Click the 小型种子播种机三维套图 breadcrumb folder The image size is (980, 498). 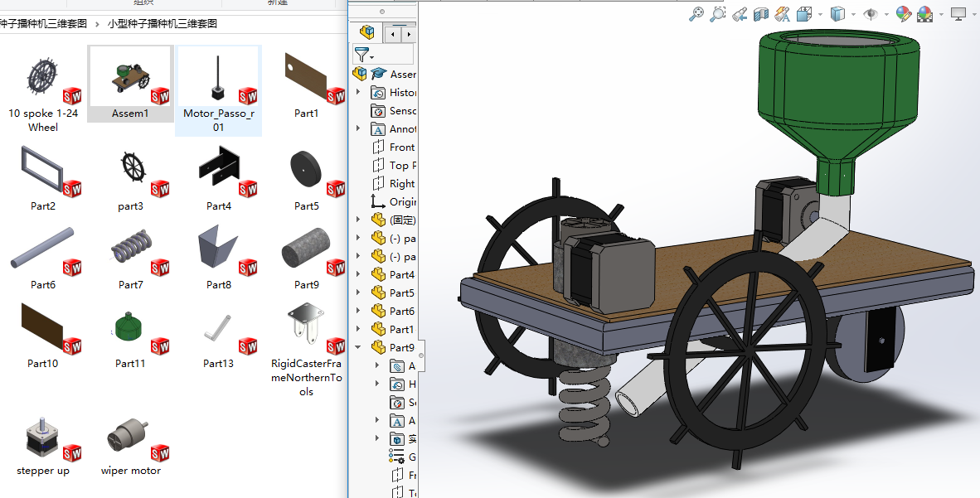pyautogui.click(x=163, y=24)
